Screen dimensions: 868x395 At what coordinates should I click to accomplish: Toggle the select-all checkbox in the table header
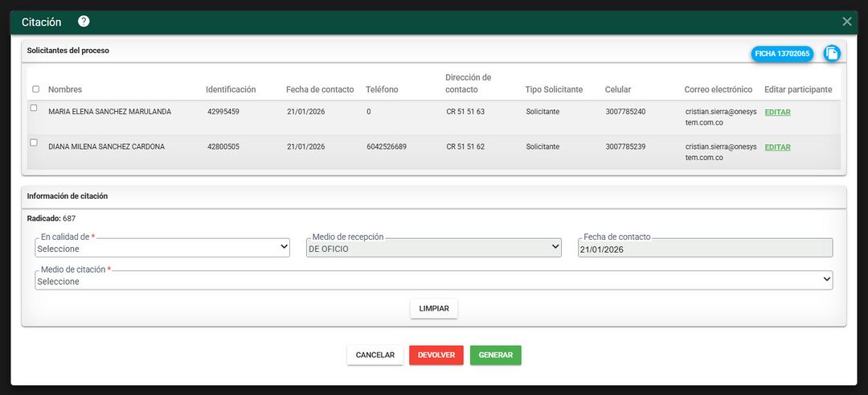[35, 89]
